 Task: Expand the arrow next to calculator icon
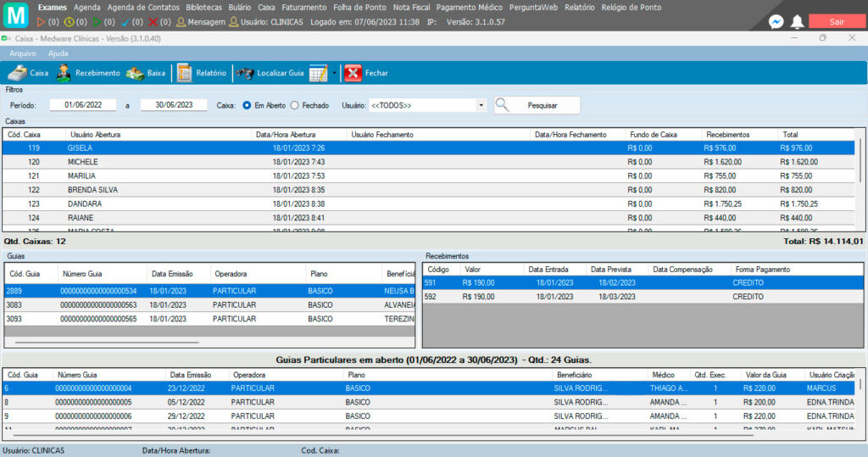coord(334,73)
